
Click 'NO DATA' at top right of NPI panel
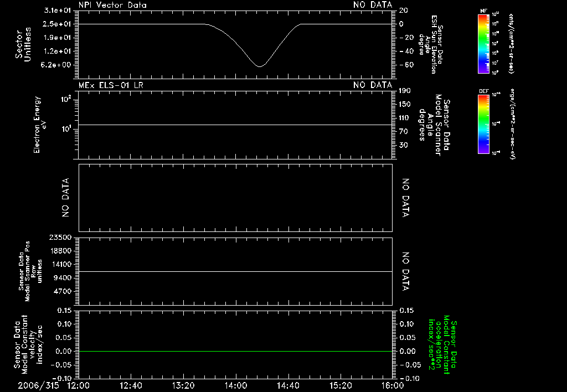(x=373, y=5)
